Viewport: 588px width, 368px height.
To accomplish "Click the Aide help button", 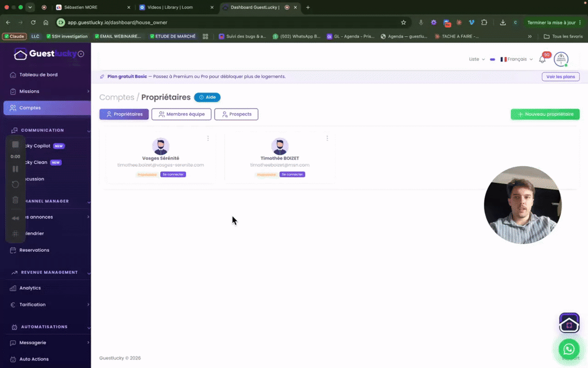I will [x=207, y=97].
